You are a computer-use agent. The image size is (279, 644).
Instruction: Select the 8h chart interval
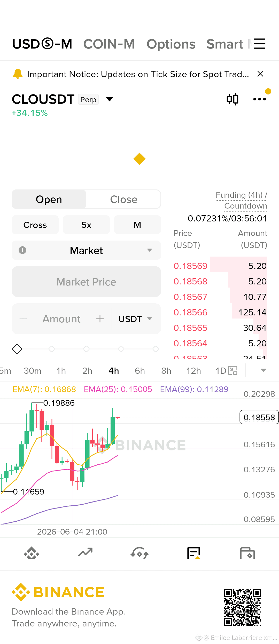coord(166,371)
